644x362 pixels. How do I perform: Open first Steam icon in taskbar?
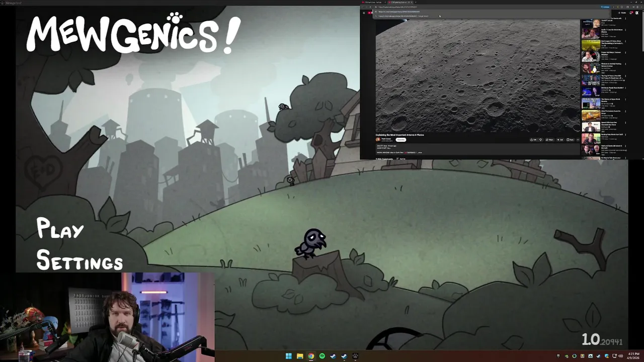point(333,356)
